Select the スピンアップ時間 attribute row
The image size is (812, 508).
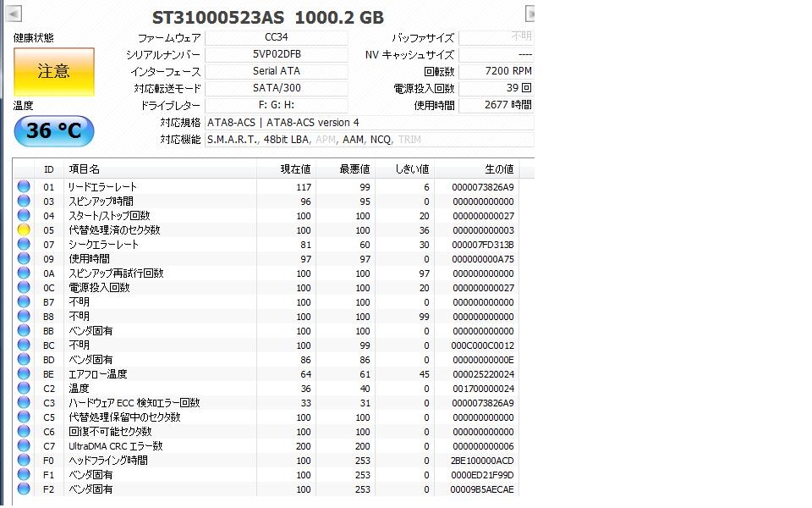pyautogui.click(x=266, y=202)
